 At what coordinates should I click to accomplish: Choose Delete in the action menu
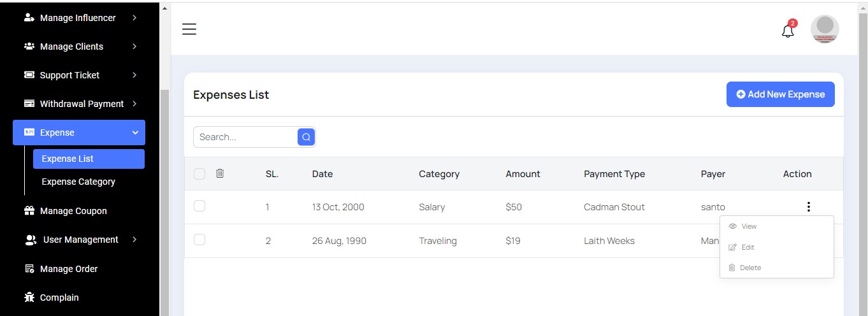[750, 268]
